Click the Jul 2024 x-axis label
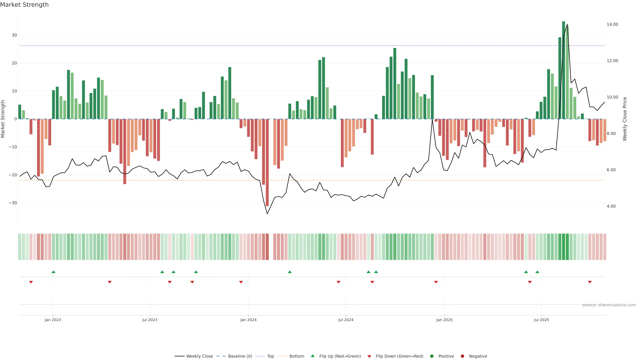The height and width of the screenshot is (362, 644). point(346,320)
